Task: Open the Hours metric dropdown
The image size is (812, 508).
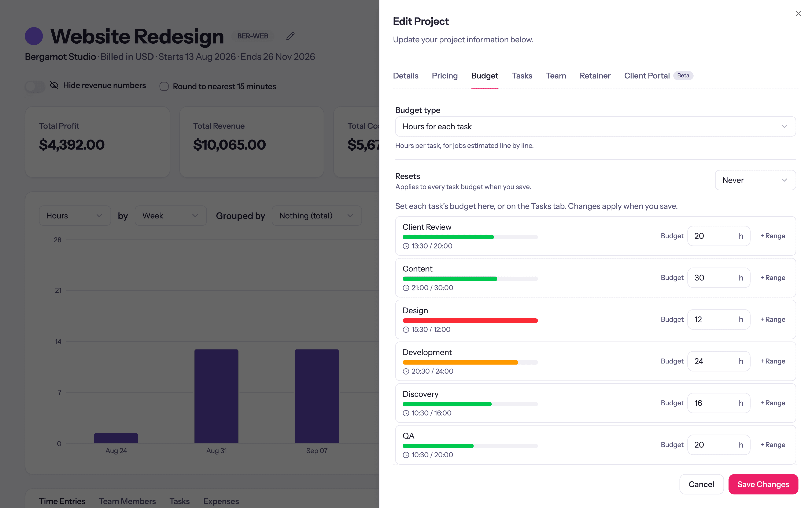Action: (x=75, y=216)
